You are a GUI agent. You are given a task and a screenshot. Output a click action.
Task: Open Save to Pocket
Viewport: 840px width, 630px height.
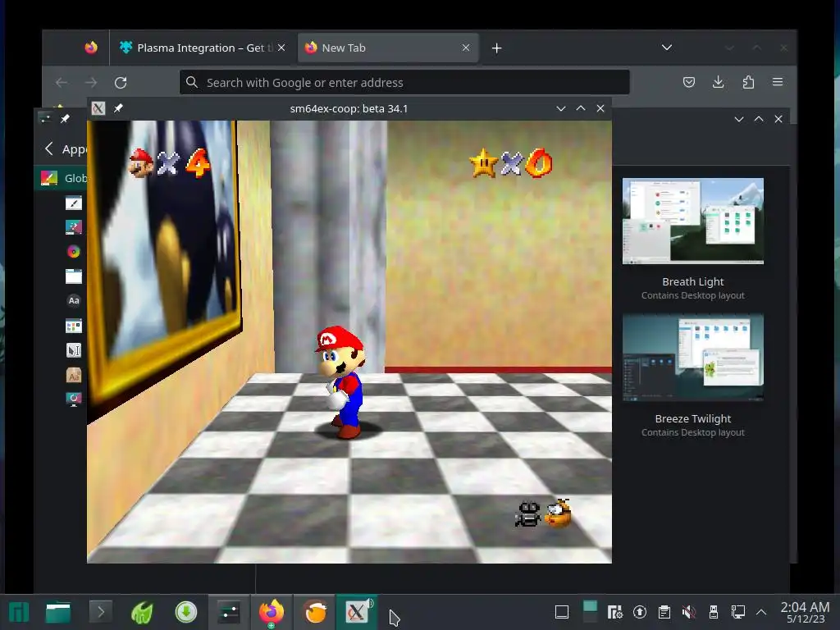tap(689, 82)
